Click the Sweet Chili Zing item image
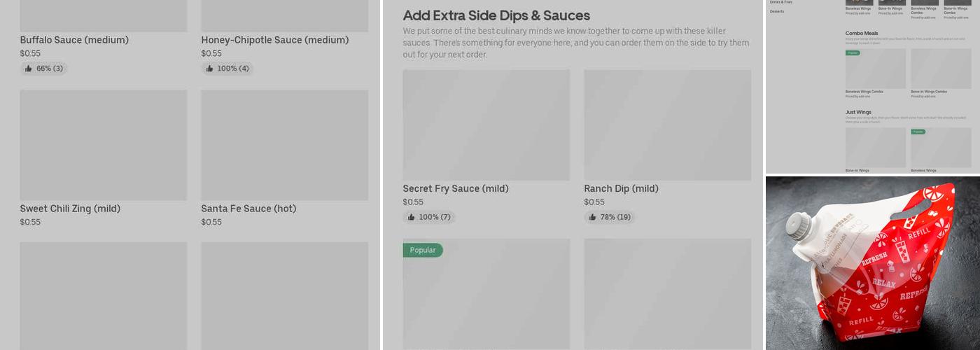980x350 pixels. [103, 145]
